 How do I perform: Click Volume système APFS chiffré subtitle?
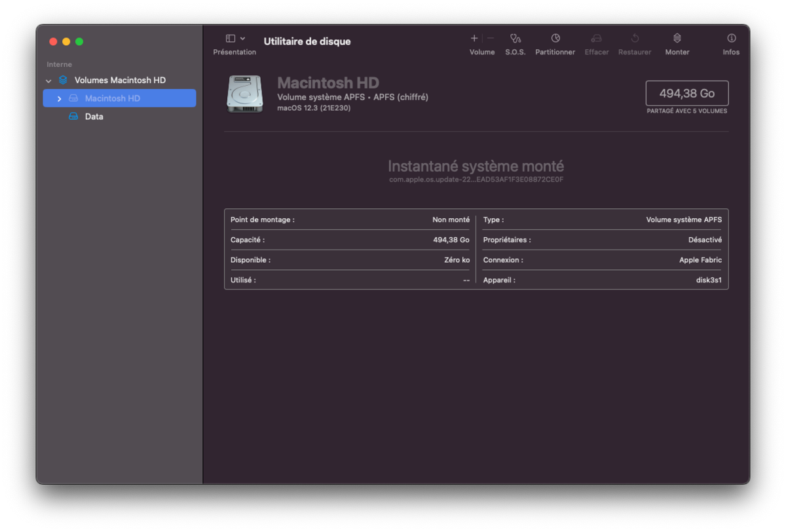[352, 97]
